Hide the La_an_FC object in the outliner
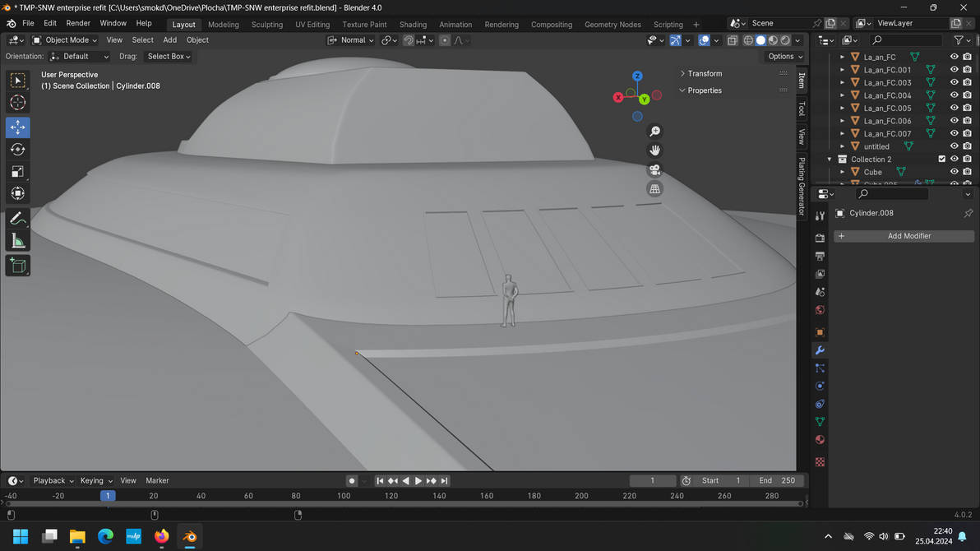 954,56
